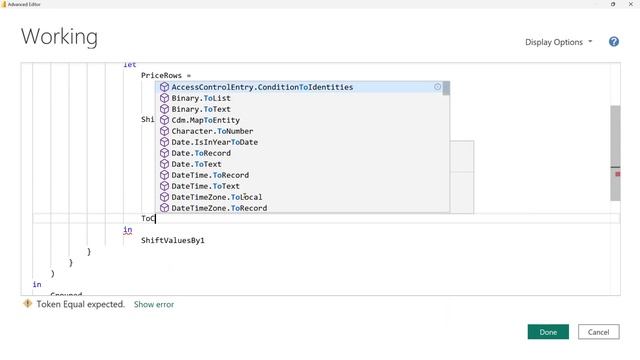Place cursor on the PriceRows line
Image resolution: width=640 pixels, height=360 pixels.
166,76
